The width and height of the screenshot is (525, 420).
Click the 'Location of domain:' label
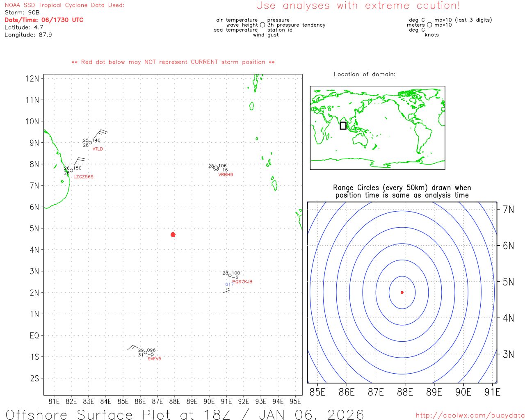click(365, 74)
